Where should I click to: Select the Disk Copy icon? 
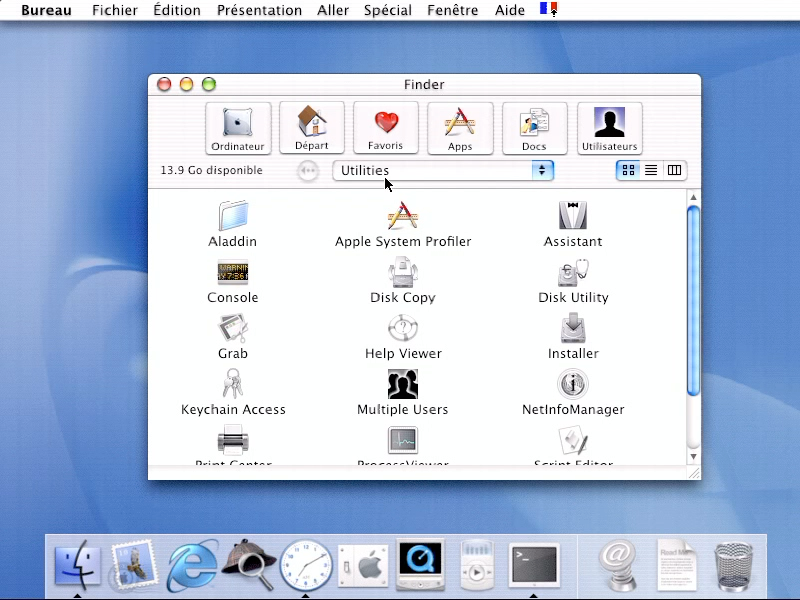(x=403, y=272)
